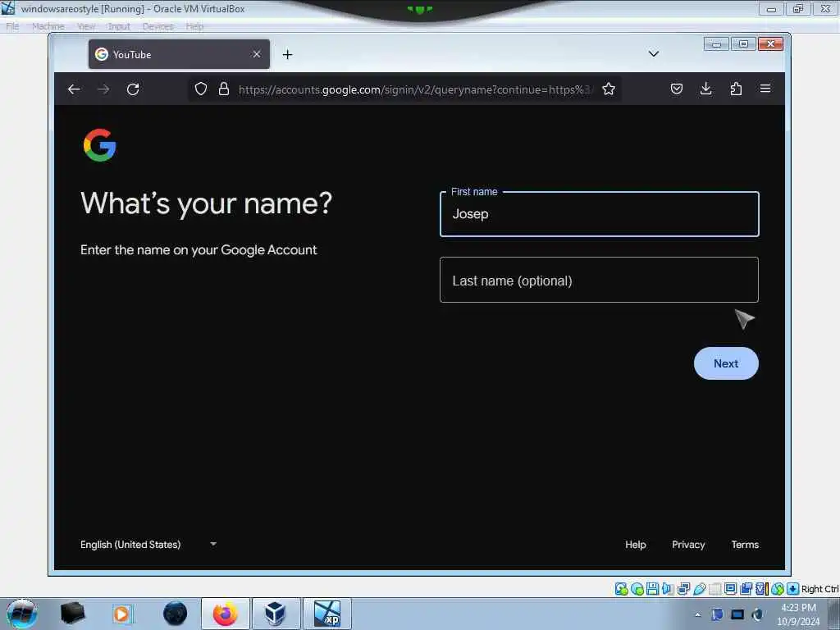840x630 pixels.
Task: Focus the Last name (optional) field
Action: click(599, 280)
